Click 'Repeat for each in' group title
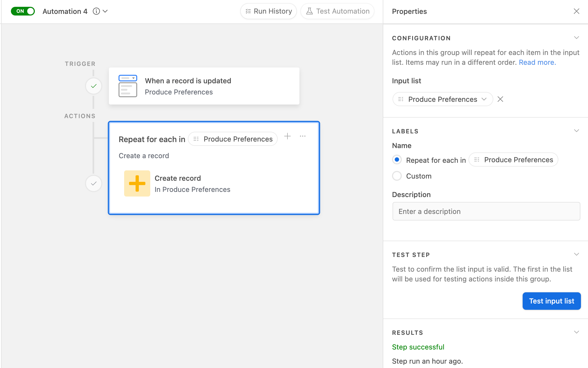The image size is (588, 368). coord(152,139)
